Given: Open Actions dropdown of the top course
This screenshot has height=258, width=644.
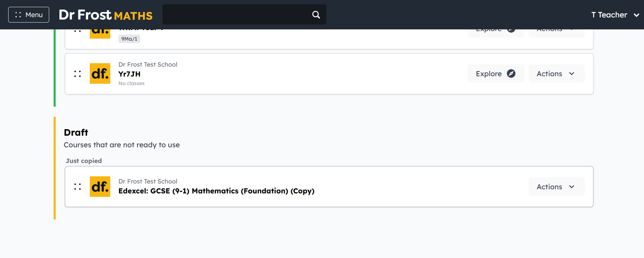Looking at the screenshot, I should pos(557,33).
